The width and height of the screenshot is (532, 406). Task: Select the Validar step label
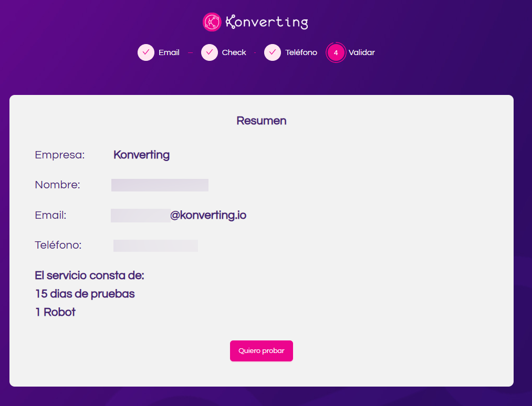[x=362, y=52]
